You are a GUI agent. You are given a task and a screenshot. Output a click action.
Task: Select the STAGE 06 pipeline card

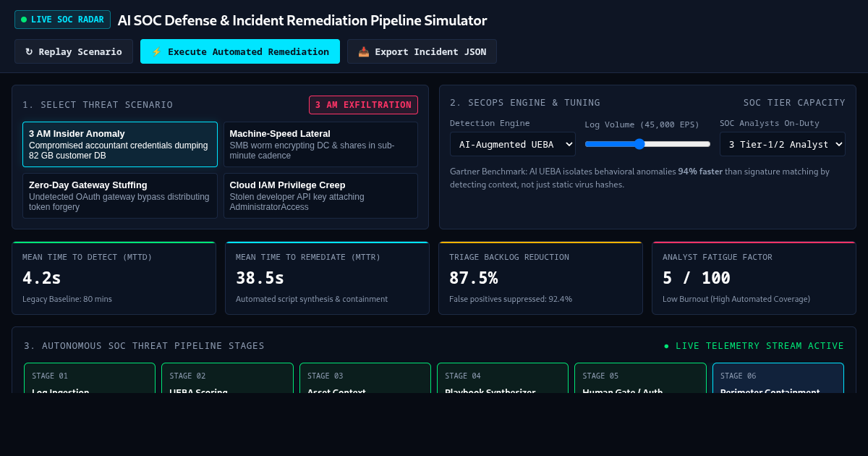[x=778, y=378]
